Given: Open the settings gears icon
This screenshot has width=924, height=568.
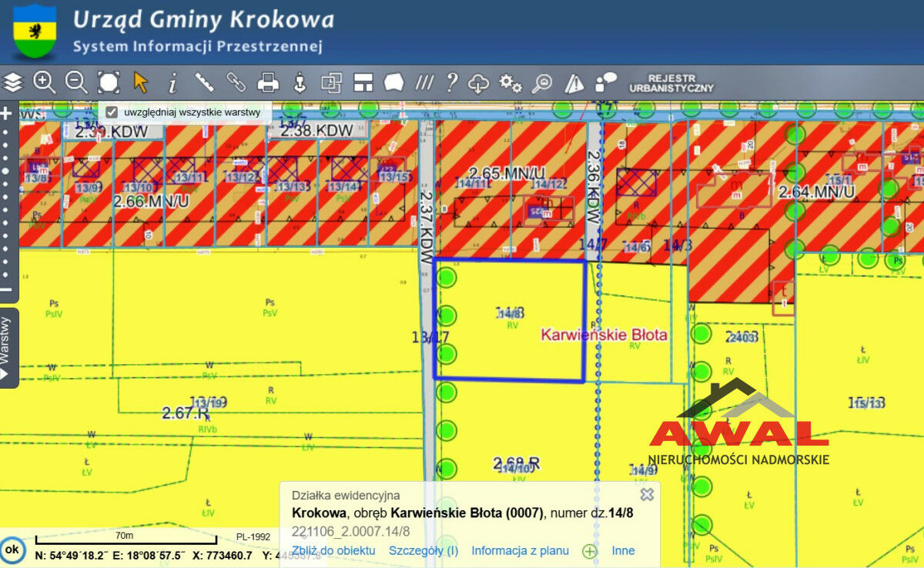Looking at the screenshot, I should pos(510,82).
